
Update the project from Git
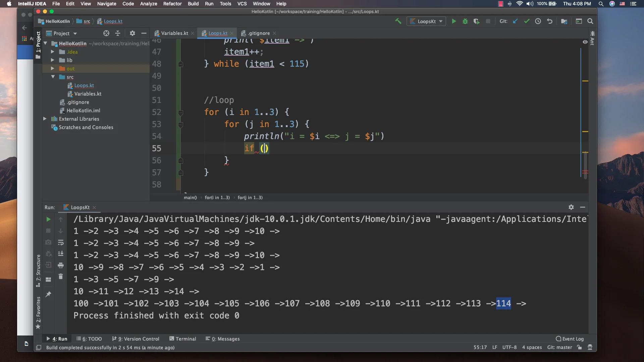pyautogui.click(x=515, y=21)
